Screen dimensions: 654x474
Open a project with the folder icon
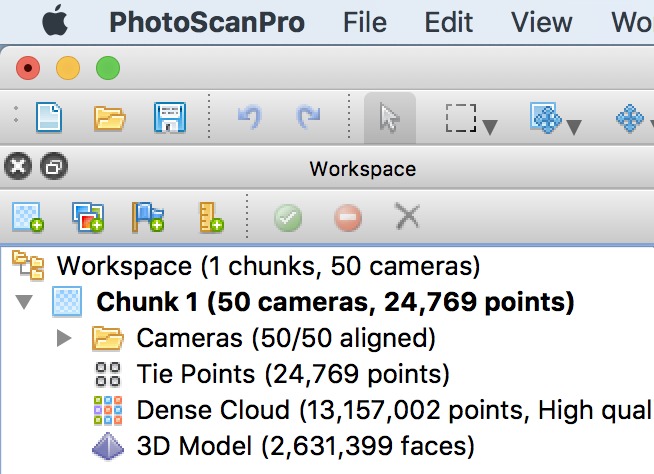109,118
